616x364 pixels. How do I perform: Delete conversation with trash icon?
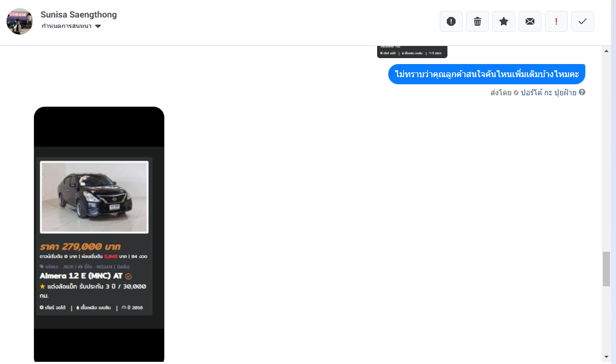pyautogui.click(x=477, y=21)
